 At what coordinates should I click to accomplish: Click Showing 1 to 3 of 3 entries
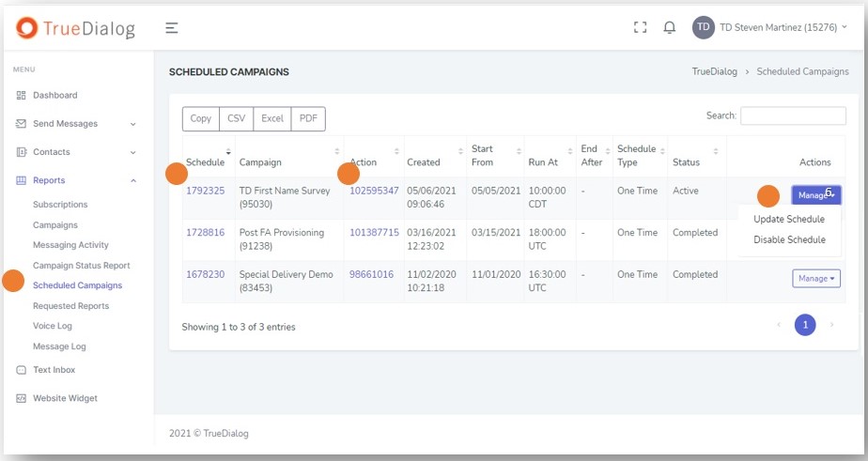239,327
